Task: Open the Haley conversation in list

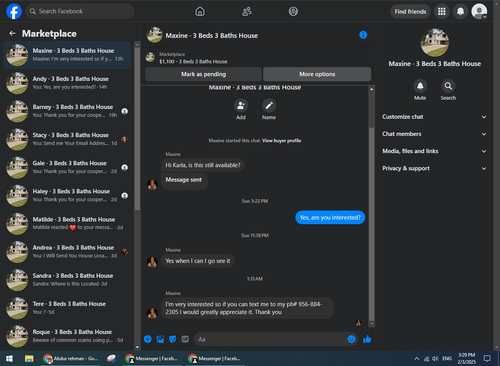Action: coord(67,195)
